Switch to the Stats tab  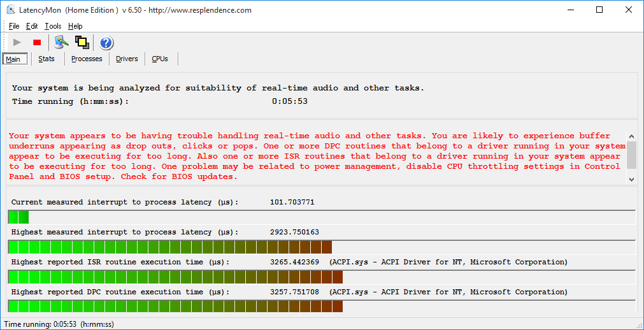(x=47, y=59)
